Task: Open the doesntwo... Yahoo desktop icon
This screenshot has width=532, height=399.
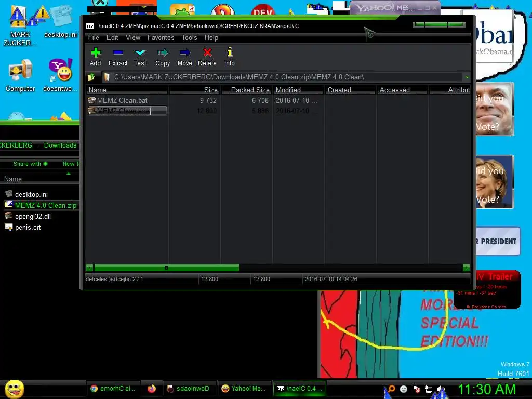Action: [x=60, y=76]
